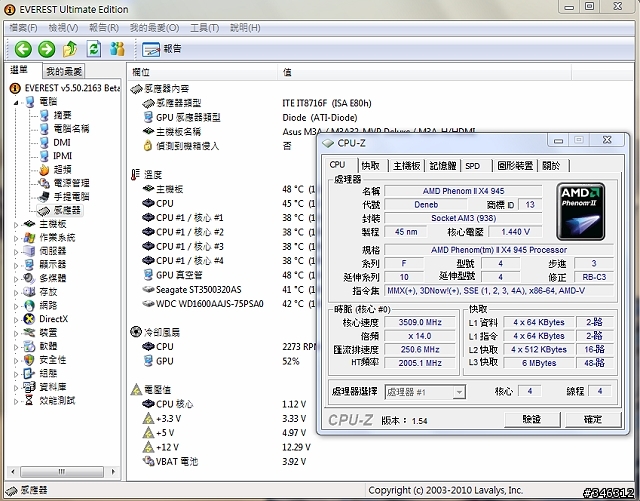Open the 超頻 flame icon item
Viewport: 640px width, 501px height.
[44, 169]
